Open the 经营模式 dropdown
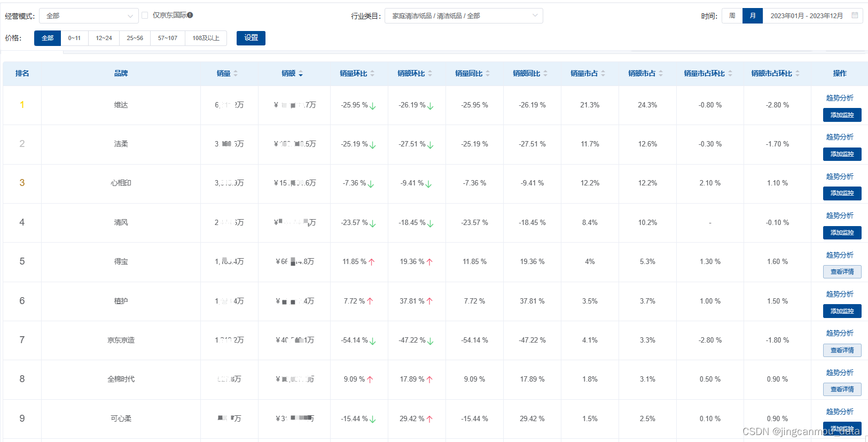 click(89, 16)
